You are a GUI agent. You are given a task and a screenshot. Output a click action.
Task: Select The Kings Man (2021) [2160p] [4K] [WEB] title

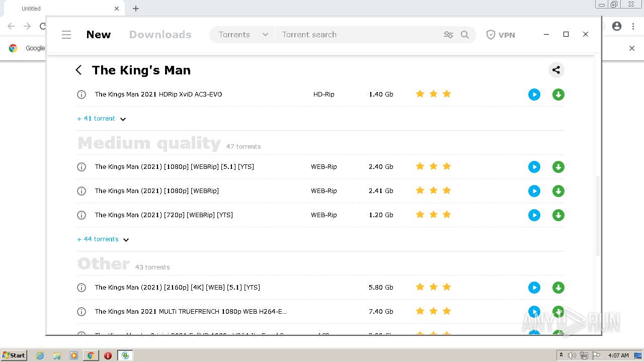click(x=178, y=288)
